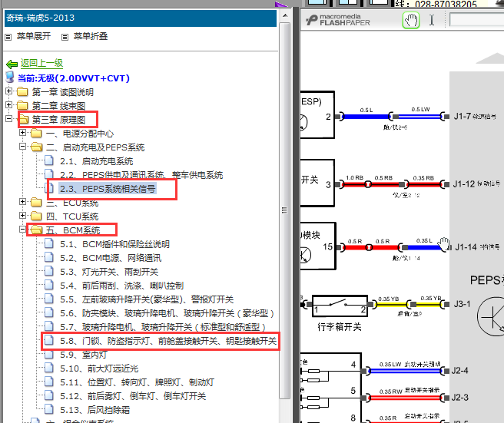Click folder icon of 第二章 线束图

(x=22, y=105)
